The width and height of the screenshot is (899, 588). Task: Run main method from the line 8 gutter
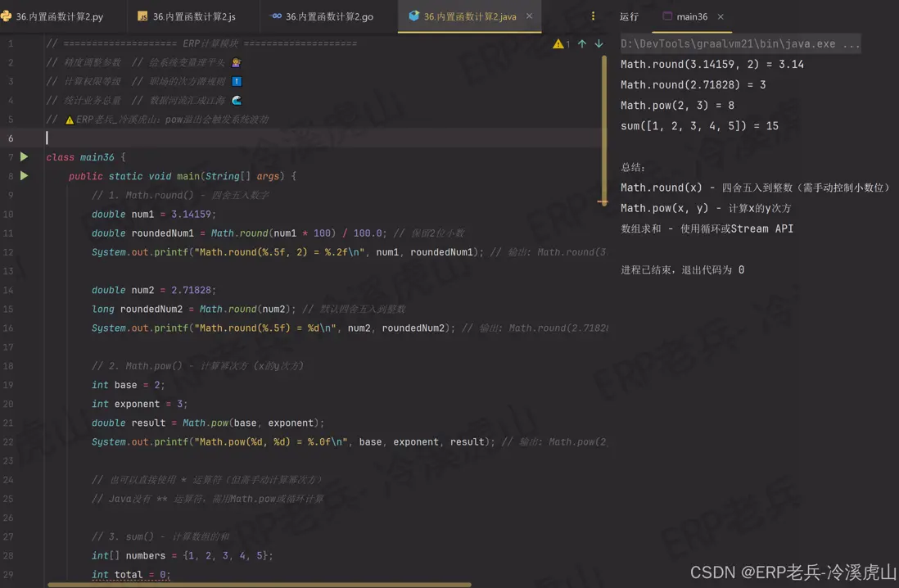point(24,175)
